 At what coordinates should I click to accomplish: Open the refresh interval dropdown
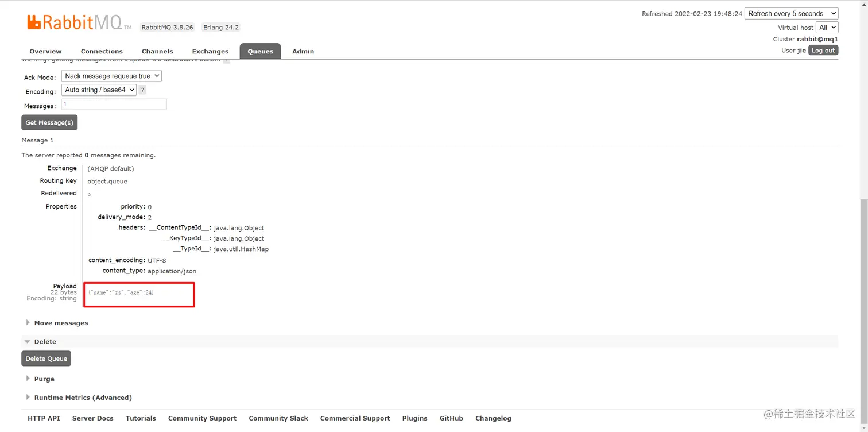tap(791, 13)
